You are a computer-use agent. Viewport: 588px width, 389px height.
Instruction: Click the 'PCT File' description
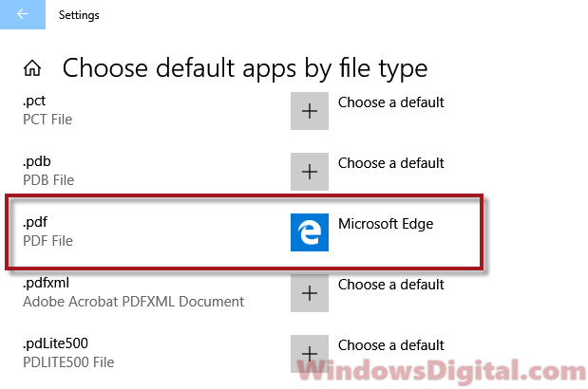click(47, 120)
